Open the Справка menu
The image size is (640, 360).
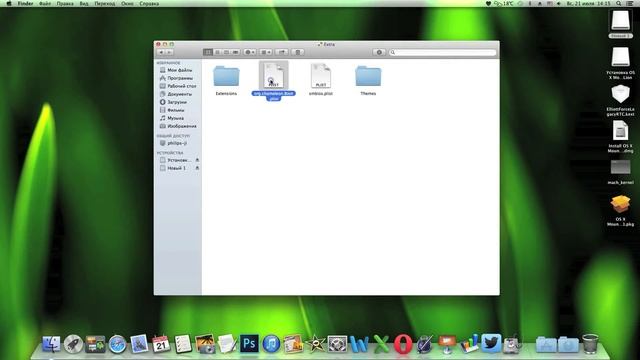click(x=149, y=3)
